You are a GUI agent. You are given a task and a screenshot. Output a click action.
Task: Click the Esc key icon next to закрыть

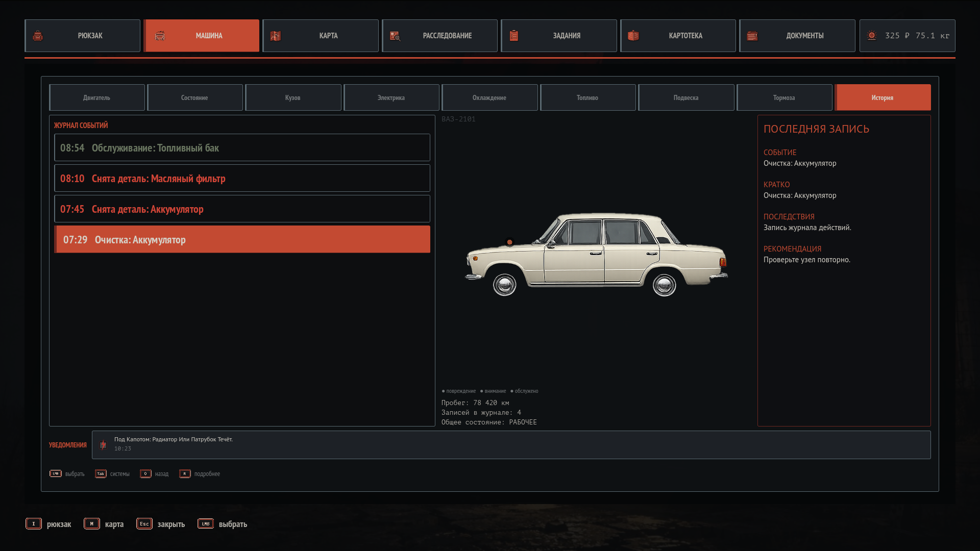tap(144, 523)
